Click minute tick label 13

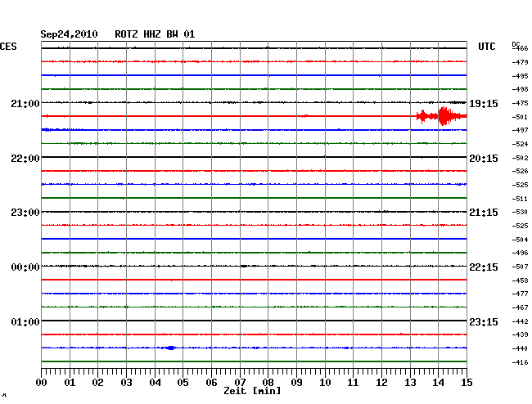click(x=410, y=383)
